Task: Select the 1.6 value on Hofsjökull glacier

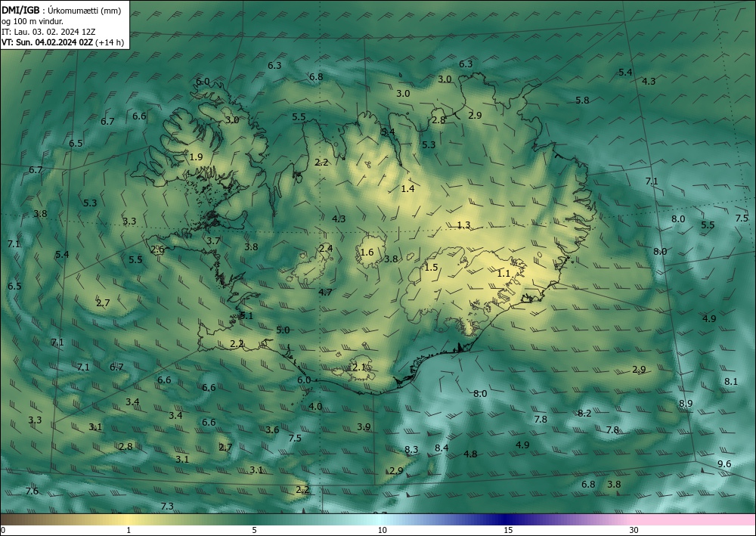Action: (367, 252)
